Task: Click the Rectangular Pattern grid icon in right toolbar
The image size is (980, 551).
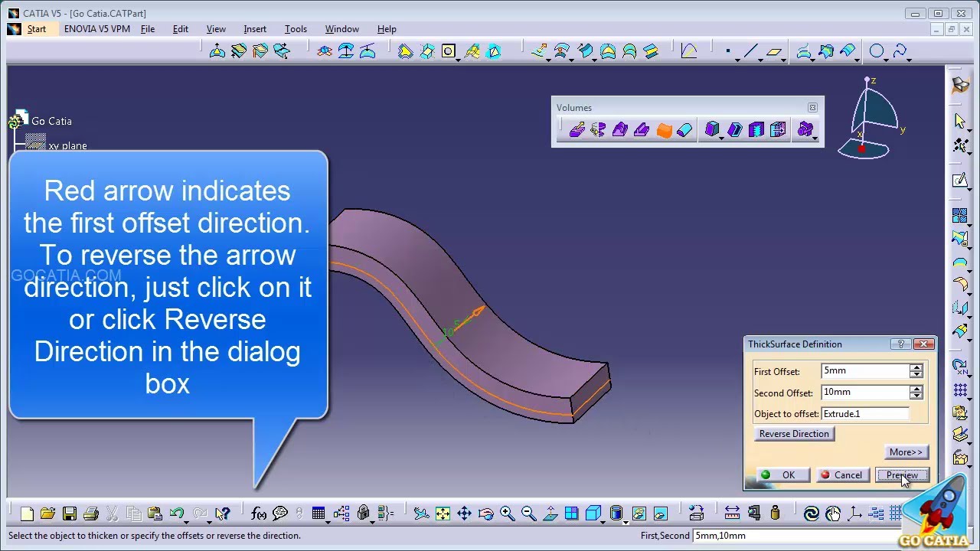Action: click(960, 390)
